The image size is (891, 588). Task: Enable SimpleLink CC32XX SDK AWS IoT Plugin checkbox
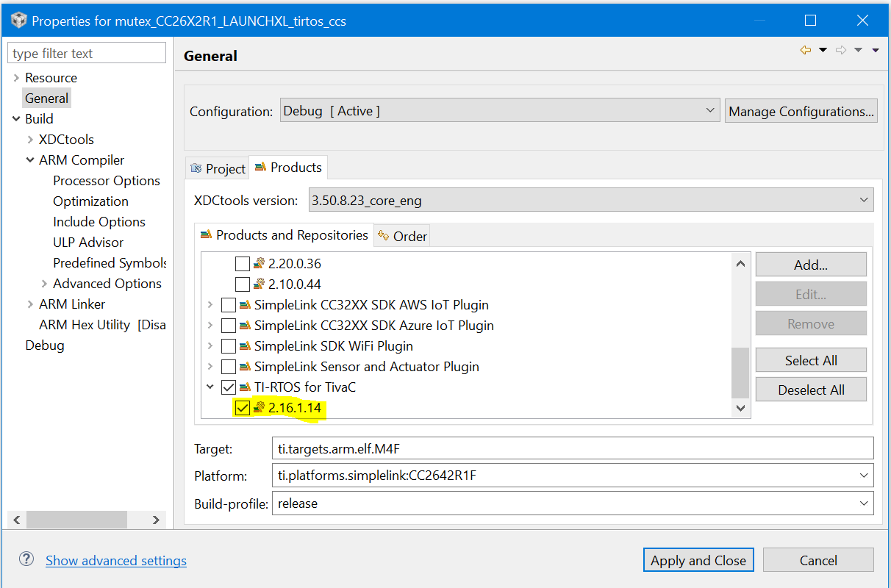coord(229,305)
